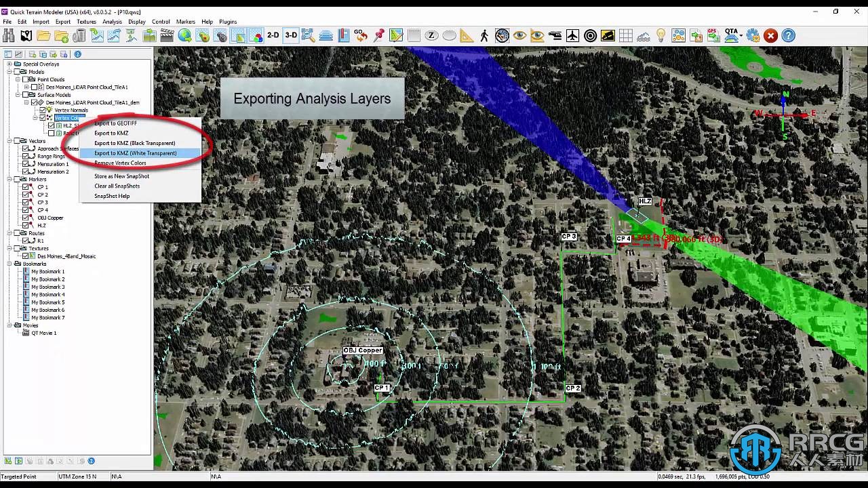Viewport: 868px width, 488px height.
Task: Select route R1 in tree
Action: [40, 241]
